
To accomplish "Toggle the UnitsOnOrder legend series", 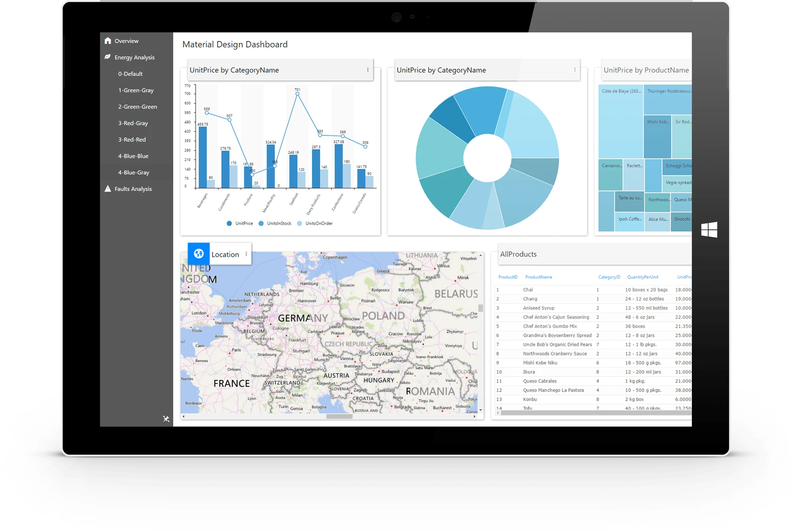I will coord(315,224).
